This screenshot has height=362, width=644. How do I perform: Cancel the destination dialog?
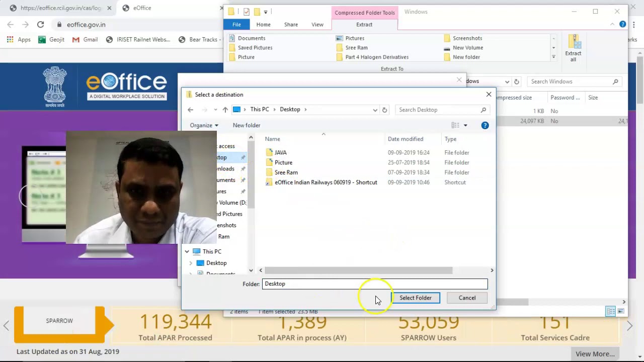pyautogui.click(x=467, y=298)
